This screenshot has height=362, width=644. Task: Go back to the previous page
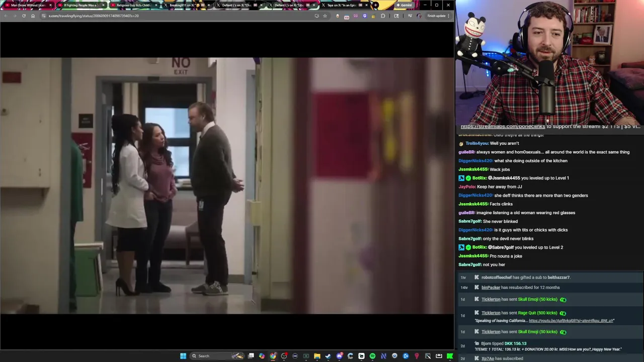coord(6,16)
